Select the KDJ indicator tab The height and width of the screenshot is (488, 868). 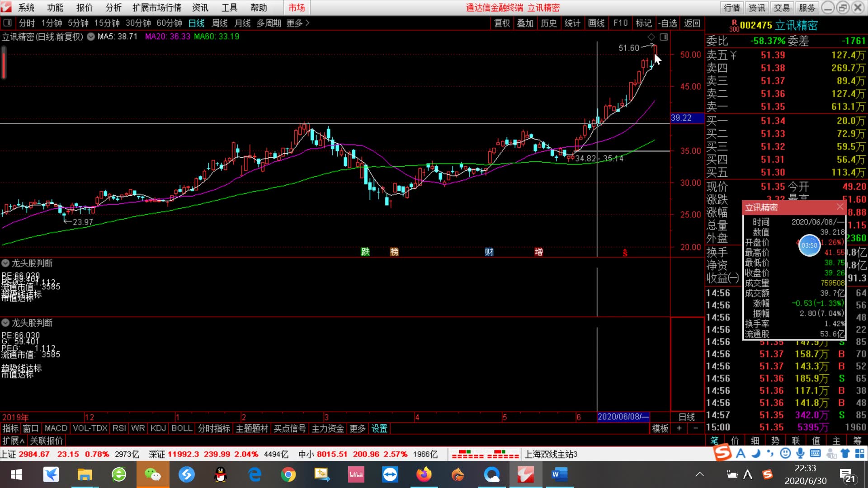pyautogui.click(x=158, y=428)
